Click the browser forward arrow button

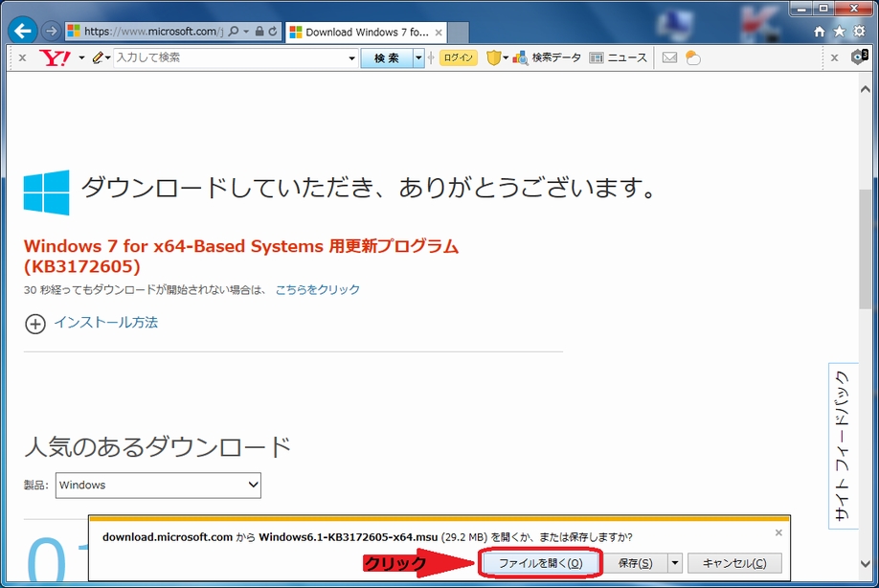51,31
